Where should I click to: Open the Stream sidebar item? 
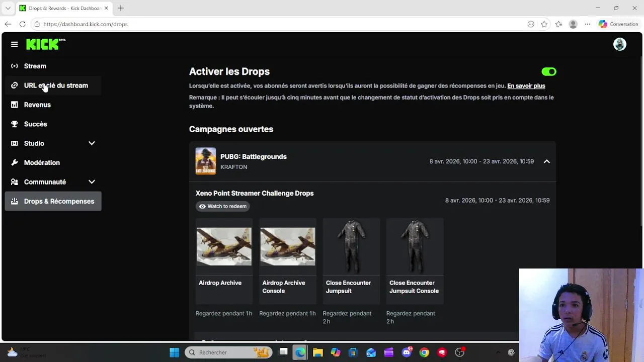(x=53, y=66)
